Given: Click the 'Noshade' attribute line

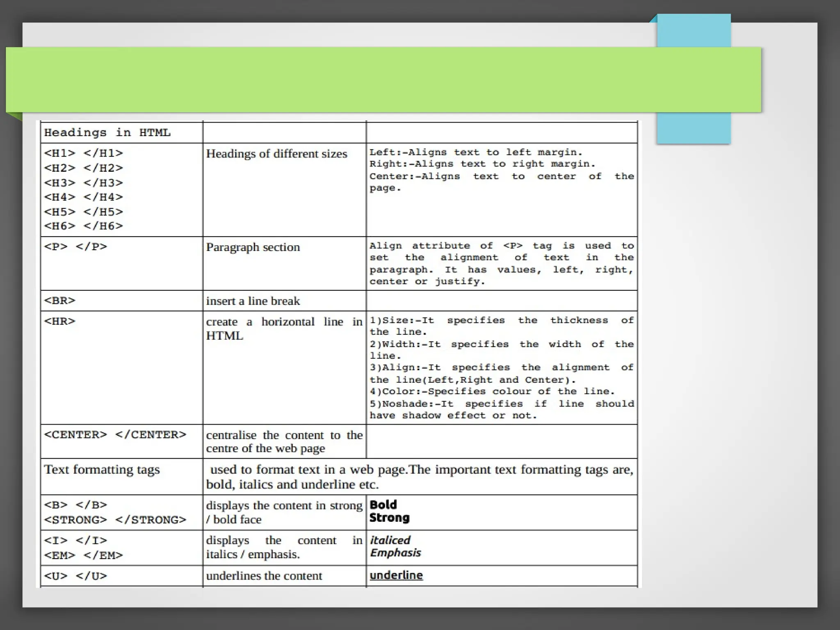Looking at the screenshot, I should point(501,404).
